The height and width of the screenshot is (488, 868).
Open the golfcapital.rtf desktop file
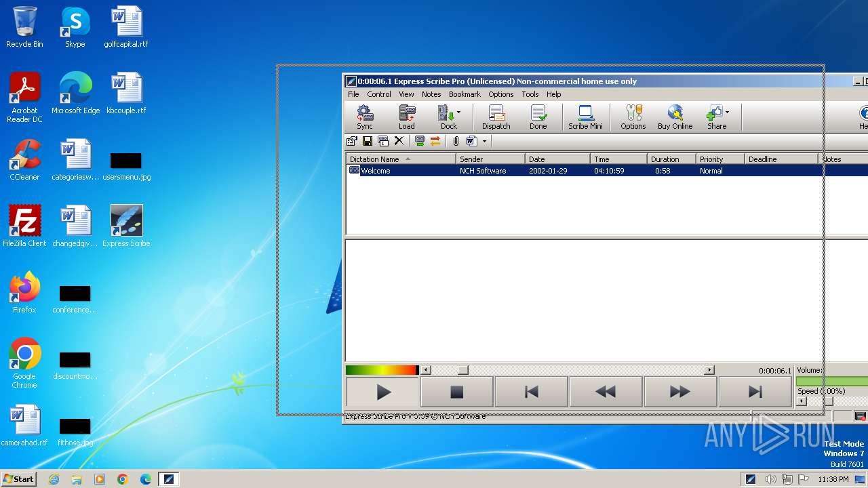(126, 27)
